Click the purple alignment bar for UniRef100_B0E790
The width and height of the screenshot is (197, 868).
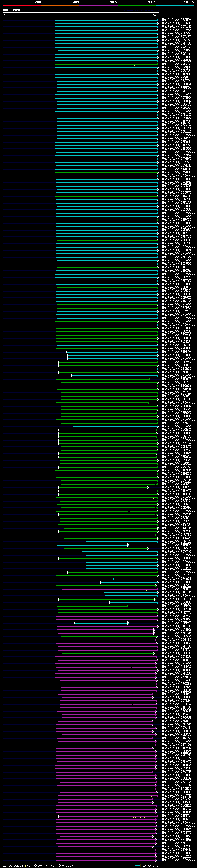[x=105, y=725]
